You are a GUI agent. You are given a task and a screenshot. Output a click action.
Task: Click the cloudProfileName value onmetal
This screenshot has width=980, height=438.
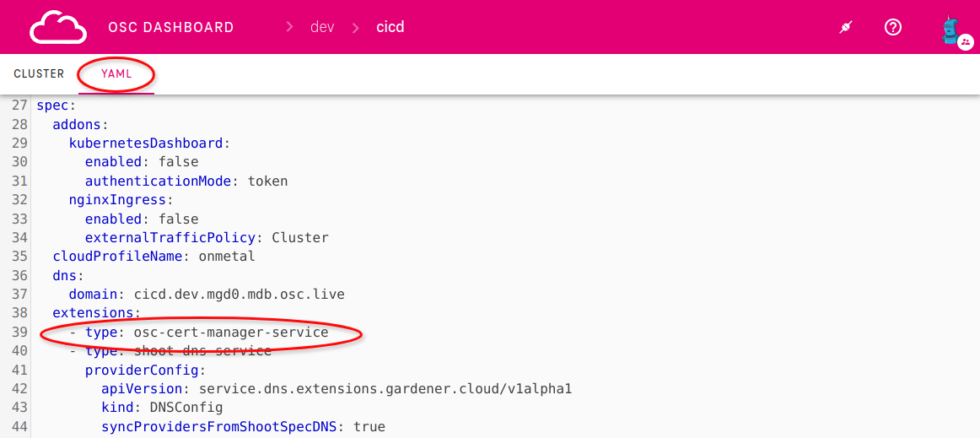pyautogui.click(x=226, y=256)
